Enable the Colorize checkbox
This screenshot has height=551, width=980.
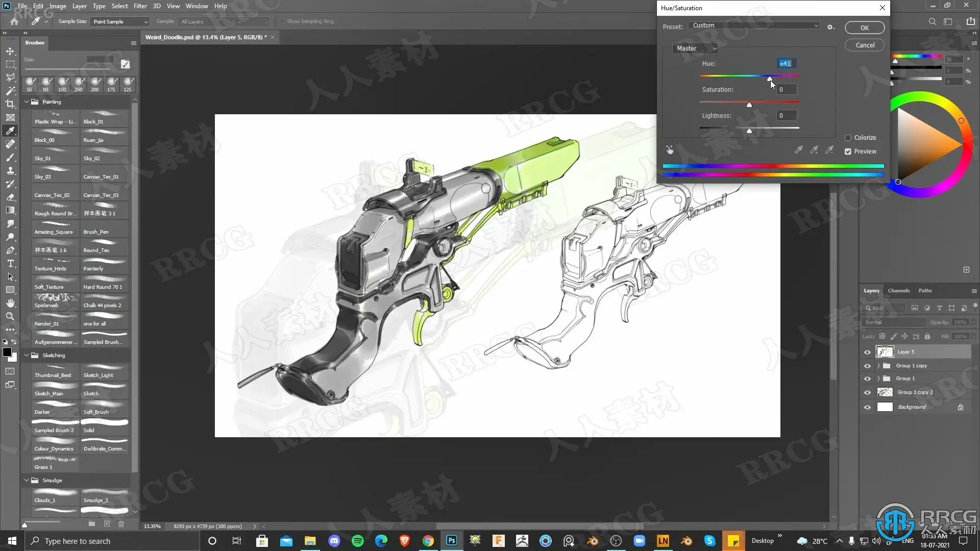pyautogui.click(x=848, y=138)
